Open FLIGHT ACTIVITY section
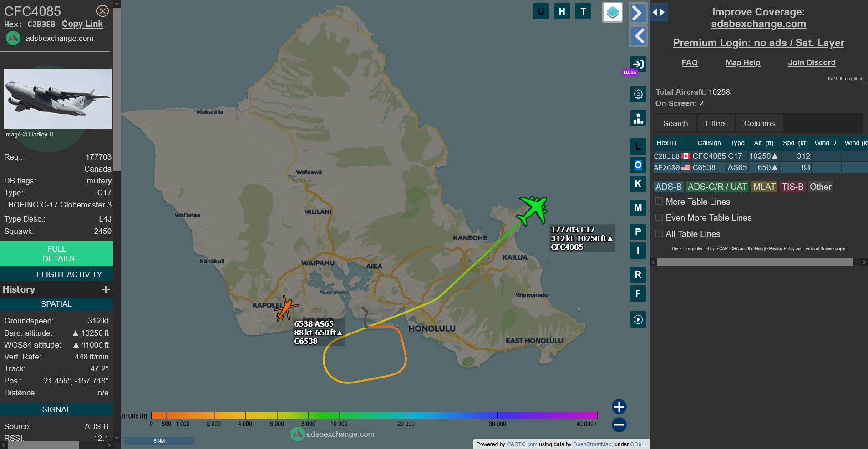Viewport: 868px width, 449px height. (56, 274)
